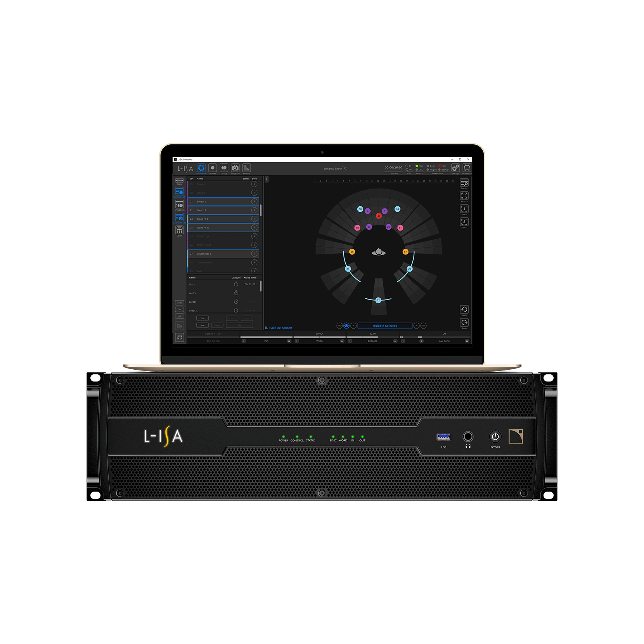Toggle the Shift modifier button

pos(179,303)
